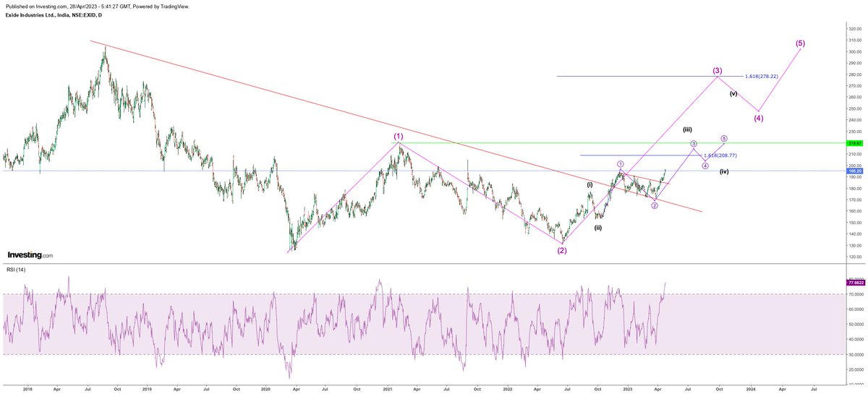Click the circled 1 minor wave marker
868x394 pixels.
click(621, 164)
